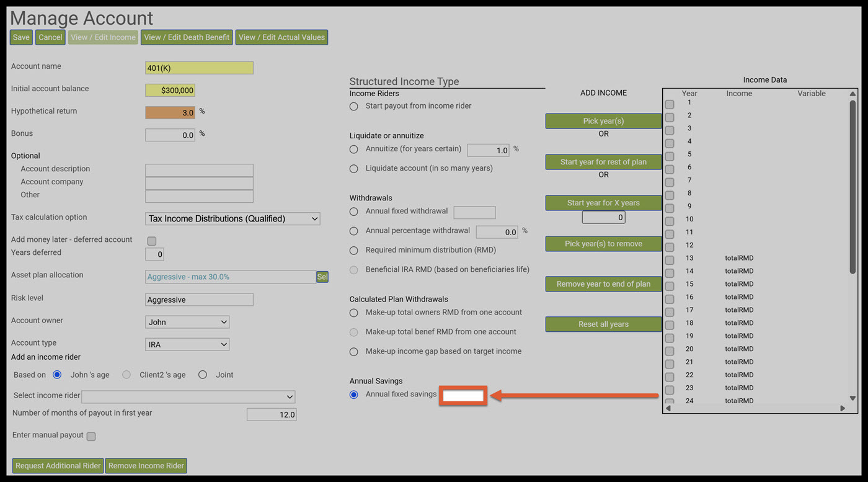This screenshot has width=868, height=482.
Task: Click the Sel button for asset allocation
Action: click(322, 277)
